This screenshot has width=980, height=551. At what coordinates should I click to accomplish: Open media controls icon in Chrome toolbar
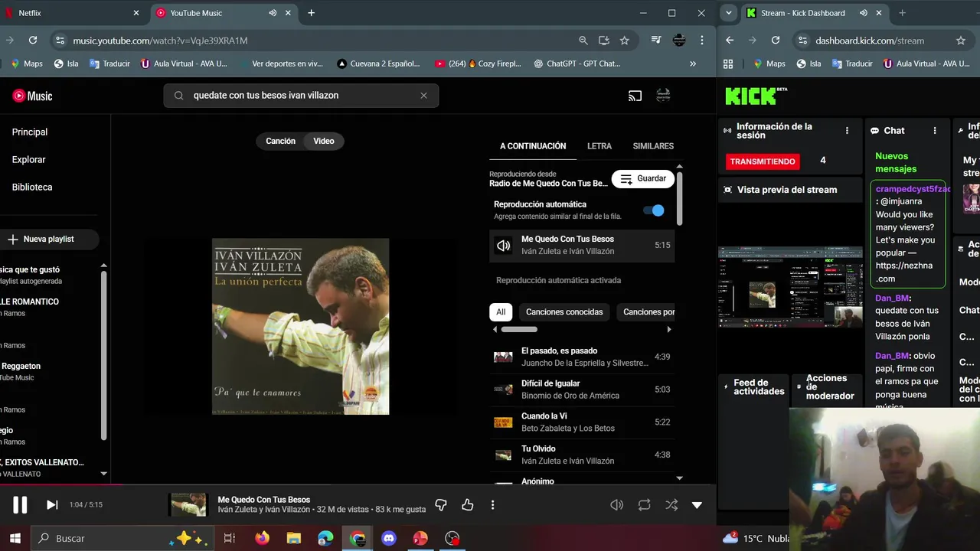[656, 41]
